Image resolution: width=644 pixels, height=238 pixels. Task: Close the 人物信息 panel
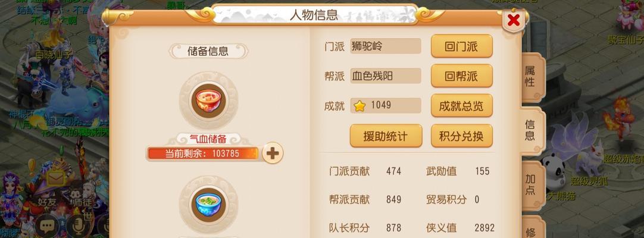514,20
